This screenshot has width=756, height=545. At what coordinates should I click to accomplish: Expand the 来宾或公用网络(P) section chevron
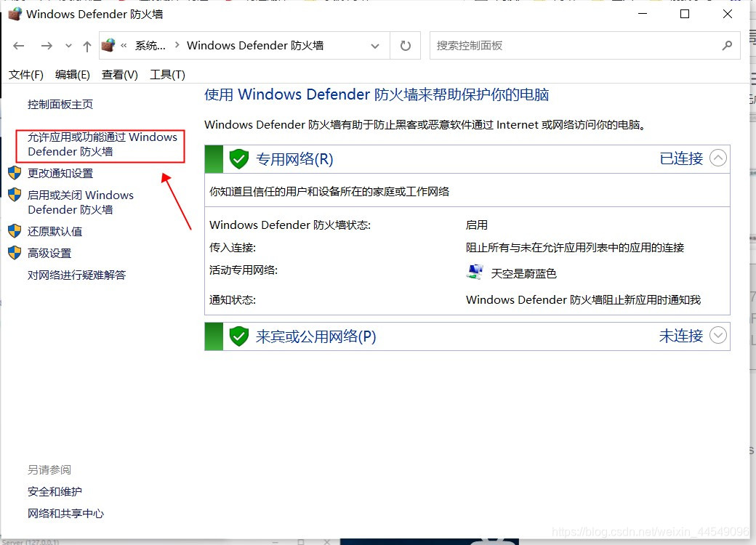[718, 336]
